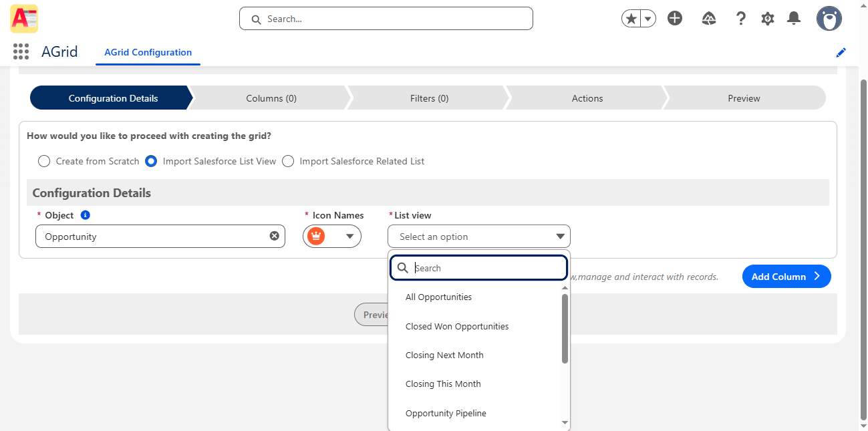The height and width of the screenshot is (431, 868).
Task: Open the App Launcher dots grid
Action: coord(21,51)
